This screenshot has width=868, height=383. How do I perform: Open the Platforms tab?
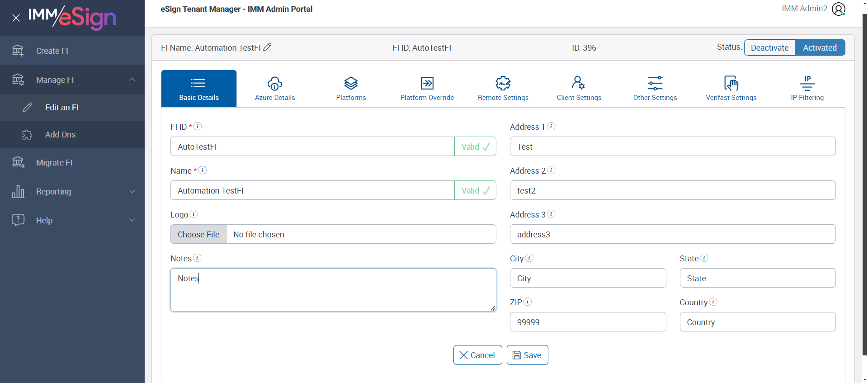click(351, 89)
